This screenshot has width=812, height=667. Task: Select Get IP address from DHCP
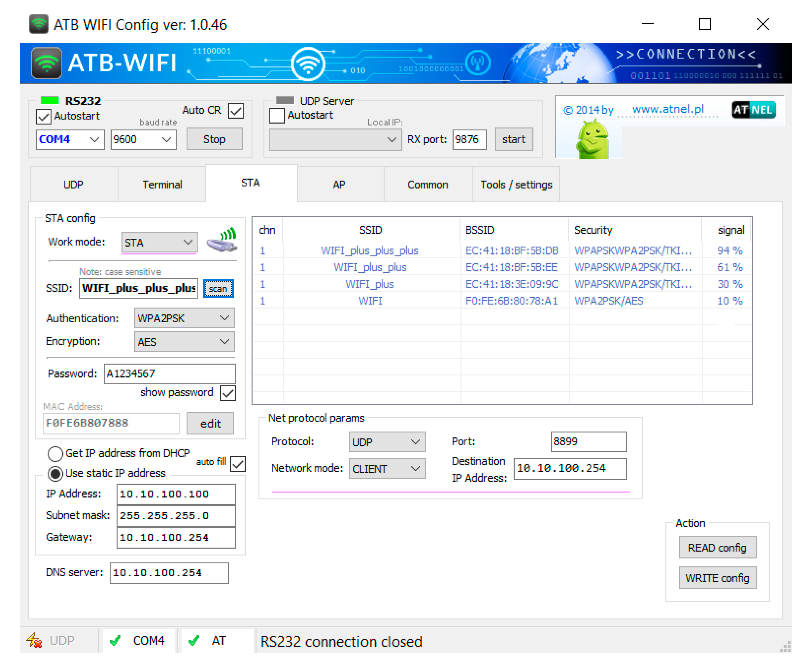pos(55,454)
